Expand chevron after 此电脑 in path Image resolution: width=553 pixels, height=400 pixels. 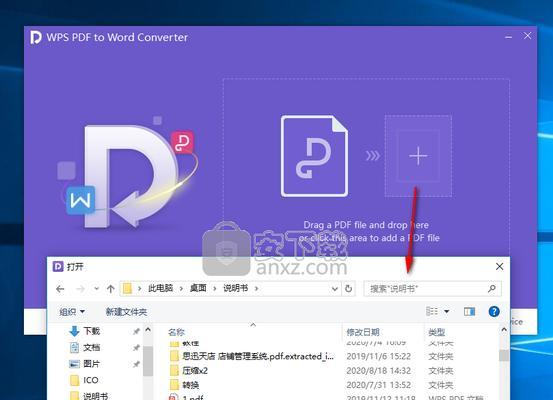click(181, 289)
